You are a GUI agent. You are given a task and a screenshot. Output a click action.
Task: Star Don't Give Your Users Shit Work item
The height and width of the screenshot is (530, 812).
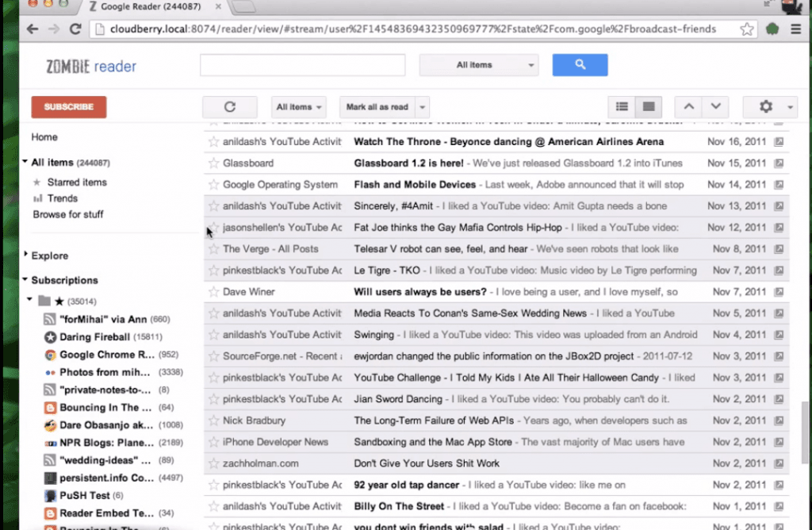pyautogui.click(x=213, y=463)
